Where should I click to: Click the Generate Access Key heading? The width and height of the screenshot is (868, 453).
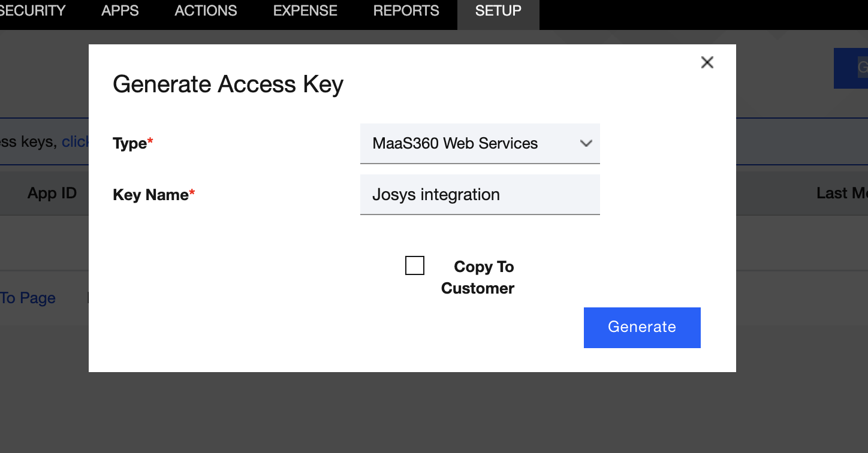(228, 84)
